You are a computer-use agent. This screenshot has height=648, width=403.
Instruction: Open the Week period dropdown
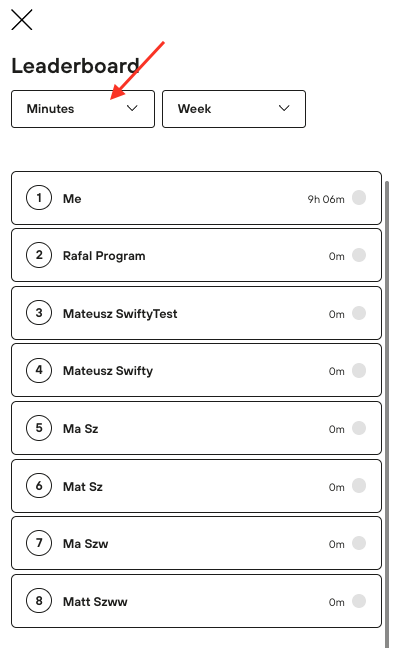click(234, 109)
